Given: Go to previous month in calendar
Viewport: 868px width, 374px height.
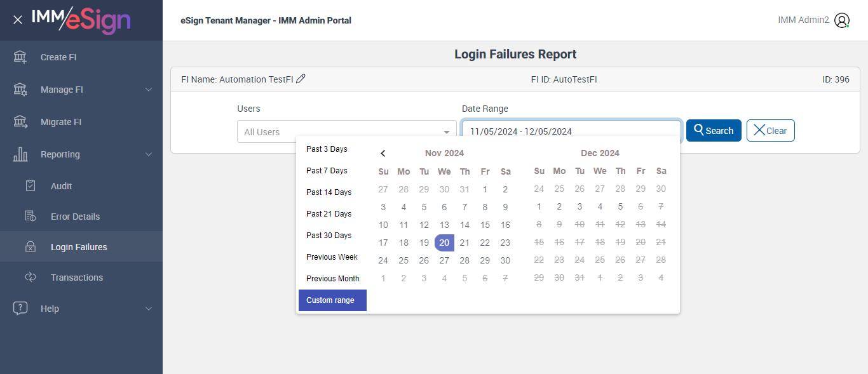Looking at the screenshot, I should [383, 153].
